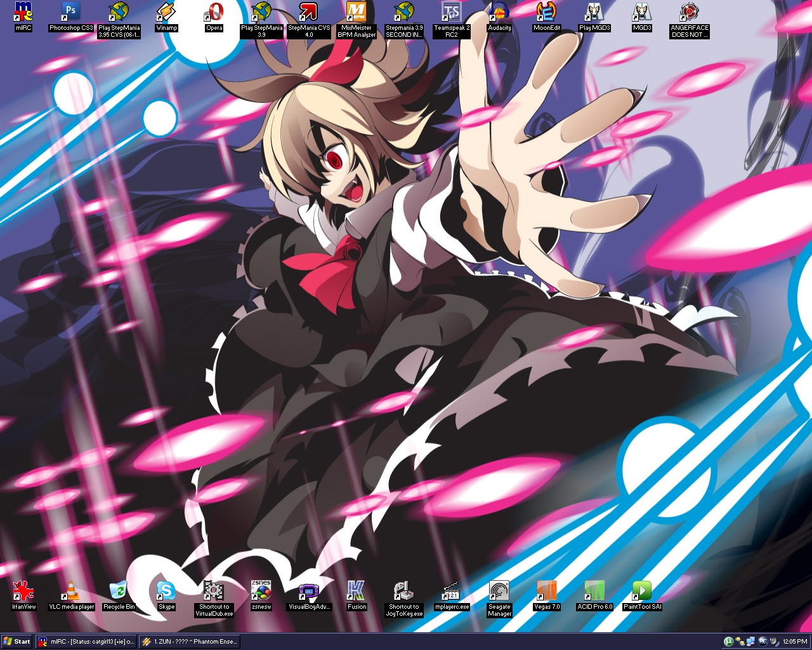This screenshot has height=650, width=812.
Task: Click the VLC media player icon
Action: pyautogui.click(x=72, y=591)
